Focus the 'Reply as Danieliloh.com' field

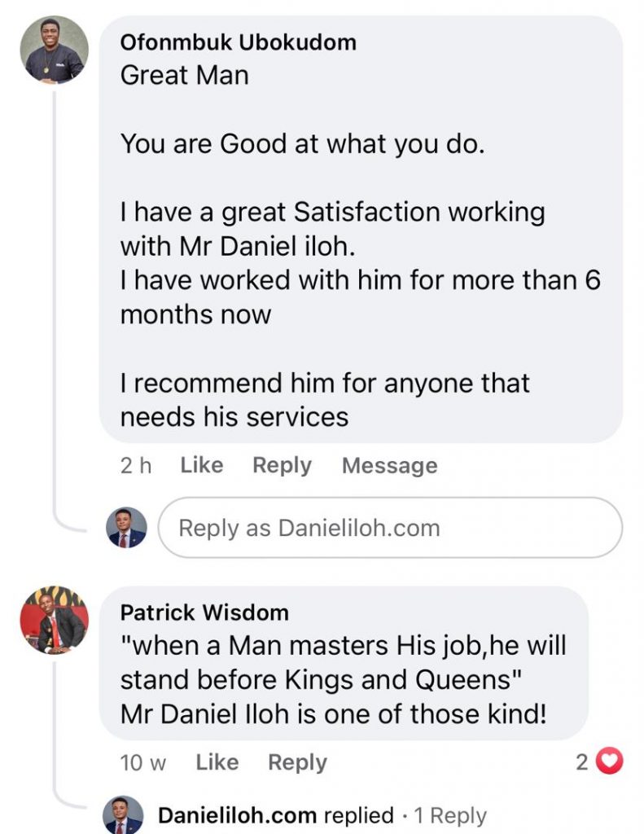(389, 528)
